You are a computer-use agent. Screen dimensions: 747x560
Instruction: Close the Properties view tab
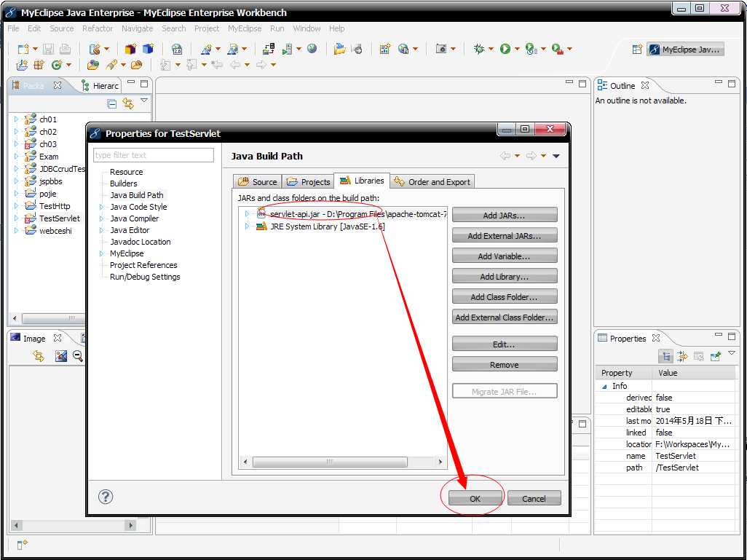click(x=656, y=338)
